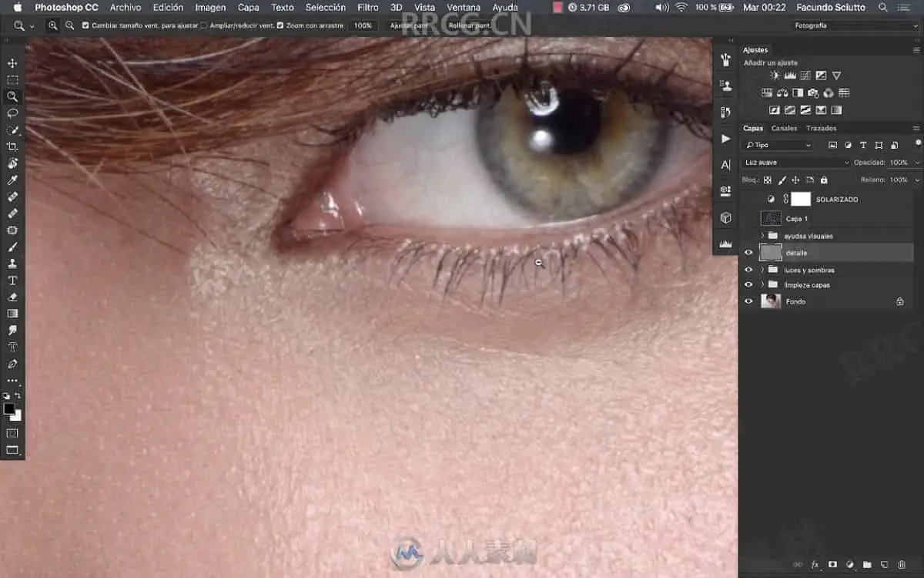The width and height of the screenshot is (924, 578).
Task: Add a Brightness/Contrast adjustment
Action: [775, 76]
